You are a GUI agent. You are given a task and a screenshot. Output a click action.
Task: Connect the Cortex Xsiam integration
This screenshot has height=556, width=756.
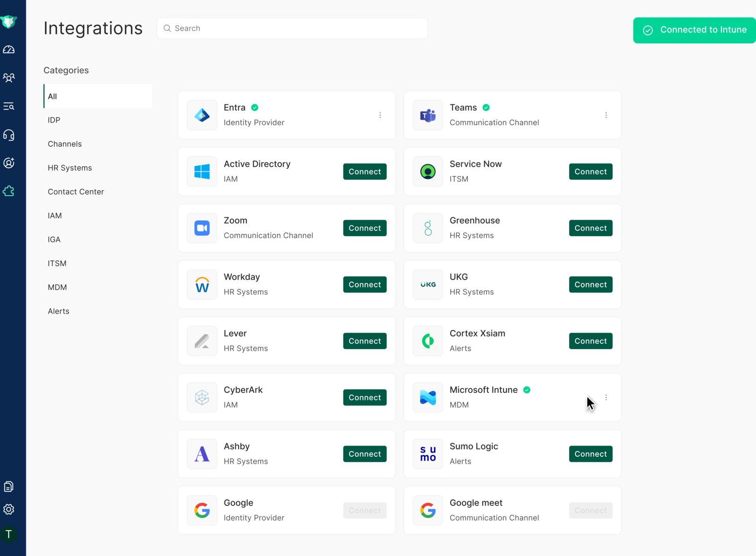[x=591, y=341]
